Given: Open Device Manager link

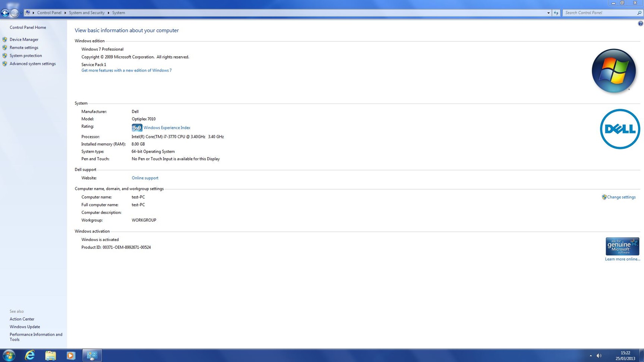Looking at the screenshot, I should (x=24, y=39).
